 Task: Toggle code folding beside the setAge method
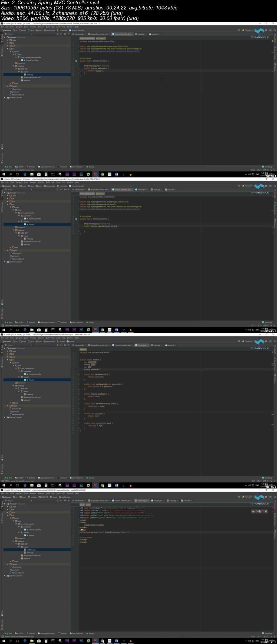click(x=79, y=423)
